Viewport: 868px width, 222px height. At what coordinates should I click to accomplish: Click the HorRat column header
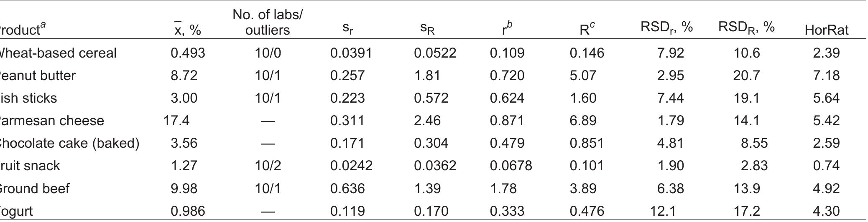pos(826,30)
